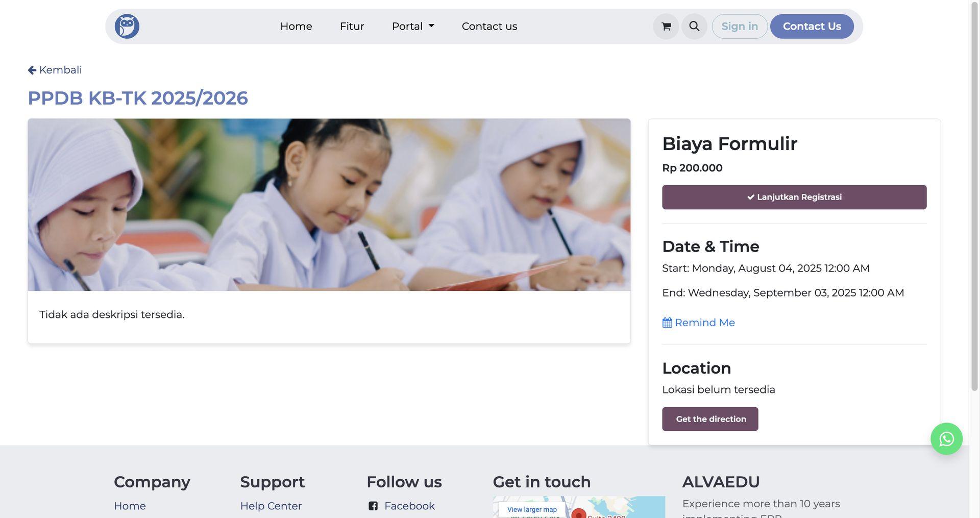Open Contact us in navigation bar
Image resolution: width=980 pixels, height=518 pixels.
(x=489, y=26)
